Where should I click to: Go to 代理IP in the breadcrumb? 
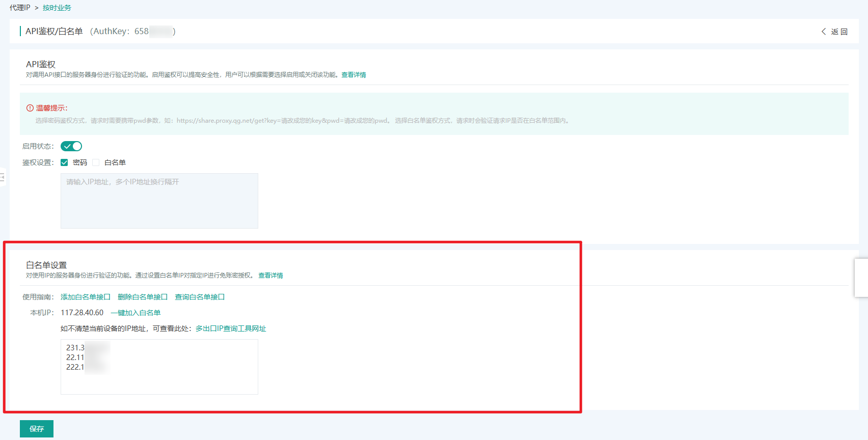[x=20, y=8]
